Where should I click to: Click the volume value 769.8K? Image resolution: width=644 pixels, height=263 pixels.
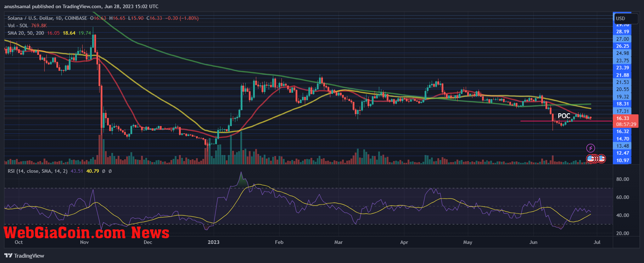coord(39,25)
